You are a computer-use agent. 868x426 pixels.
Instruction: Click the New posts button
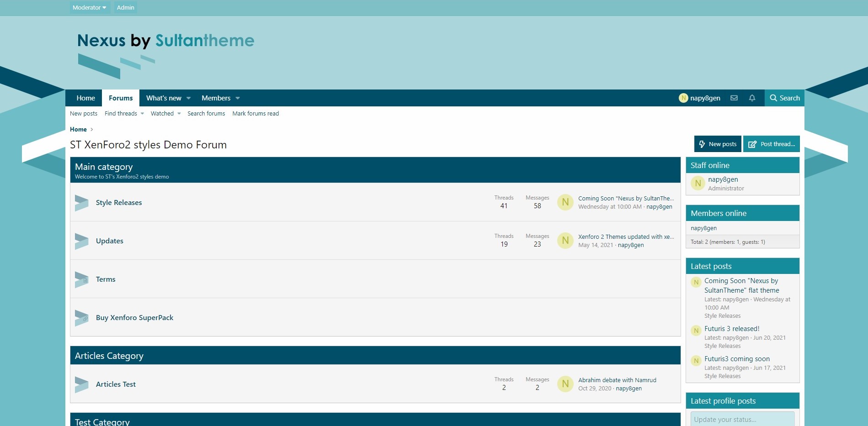[x=718, y=144]
